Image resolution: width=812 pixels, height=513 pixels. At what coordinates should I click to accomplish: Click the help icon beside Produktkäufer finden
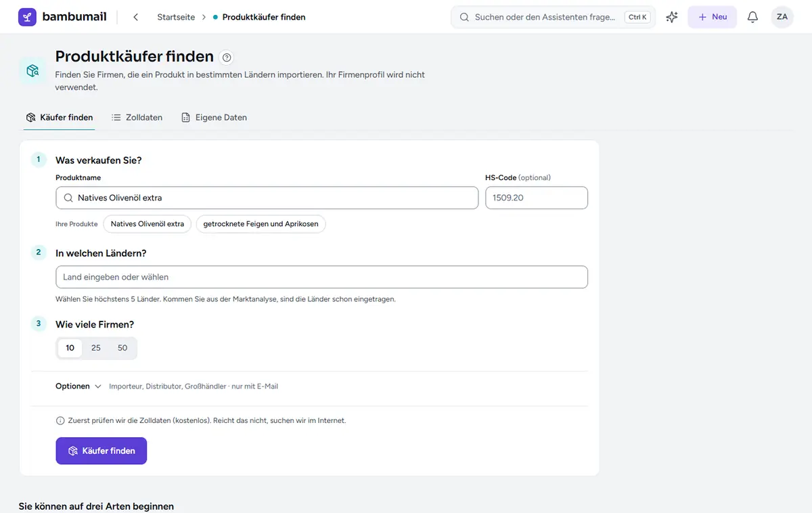point(227,58)
